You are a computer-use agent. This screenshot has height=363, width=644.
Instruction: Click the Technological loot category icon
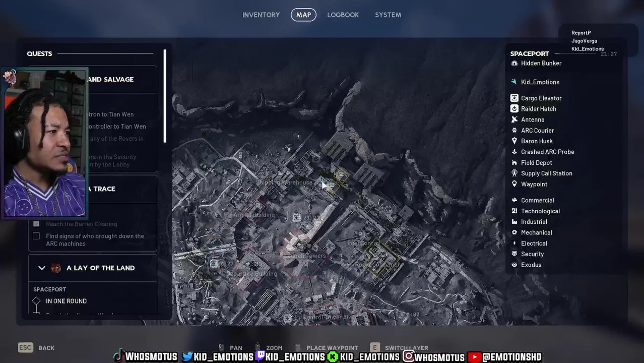point(514,211)
